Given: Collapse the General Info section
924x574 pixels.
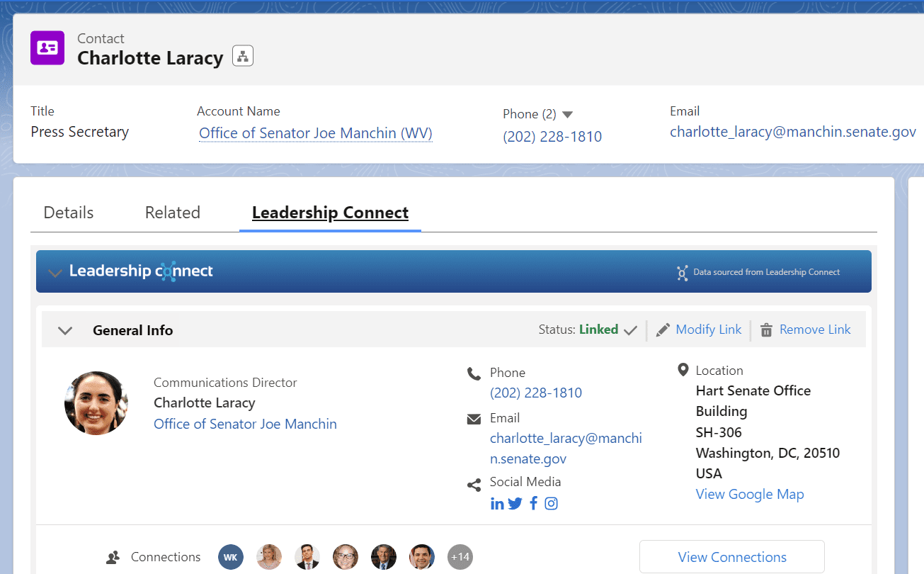Looking at the screenshot, I should pos(64,330).
